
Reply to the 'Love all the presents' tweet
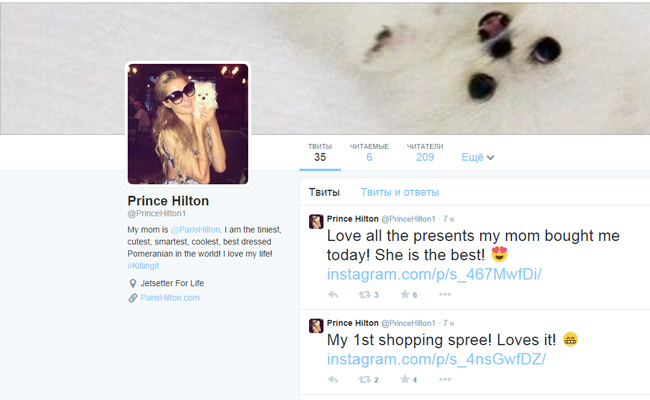pyautogui.click(x=333, y=295)
